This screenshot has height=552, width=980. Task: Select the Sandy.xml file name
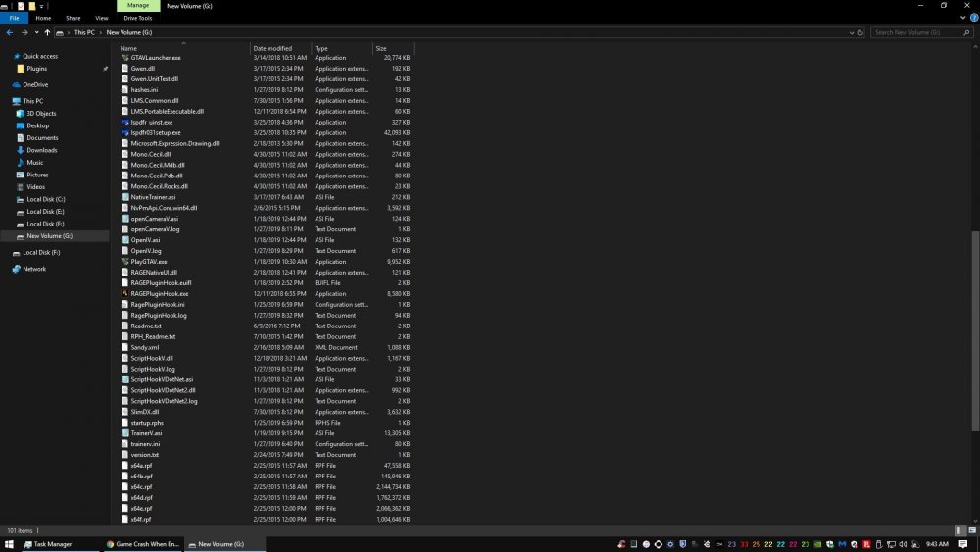[x=145, y=348]
